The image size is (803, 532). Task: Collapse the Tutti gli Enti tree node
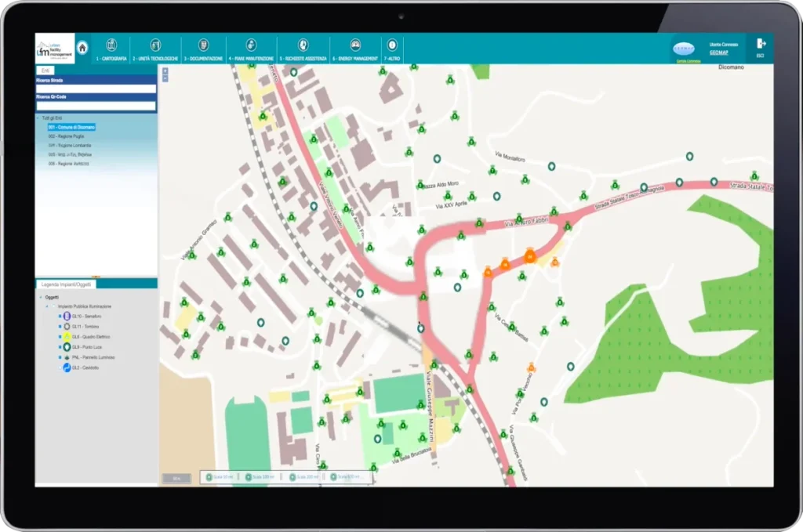38,118
